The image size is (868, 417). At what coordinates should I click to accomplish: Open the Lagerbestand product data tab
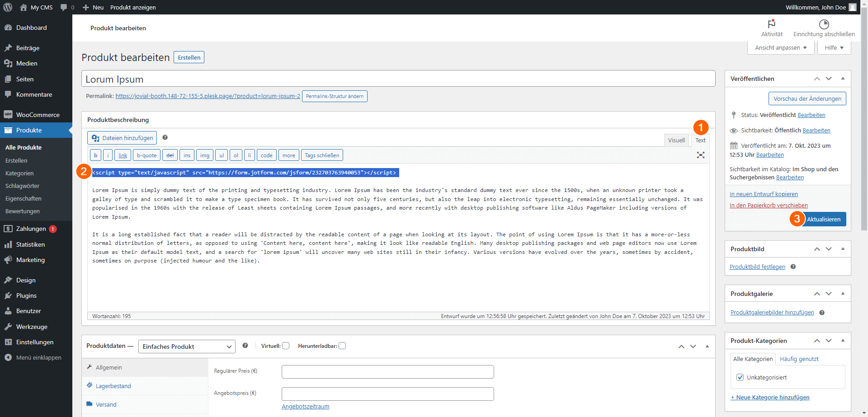(x=145, y=386)
